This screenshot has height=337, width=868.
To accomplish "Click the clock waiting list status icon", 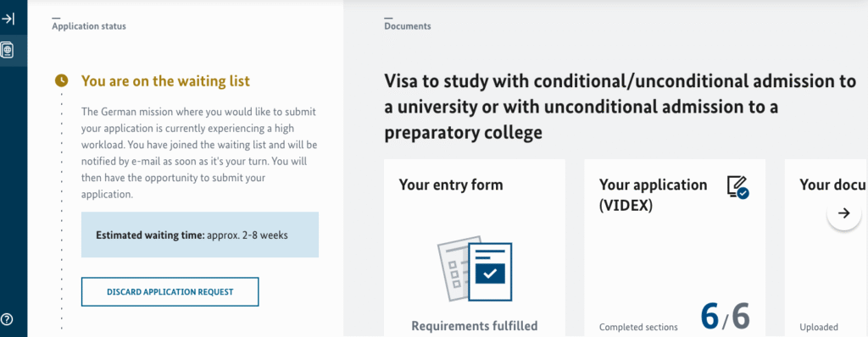I will (61, 80).
